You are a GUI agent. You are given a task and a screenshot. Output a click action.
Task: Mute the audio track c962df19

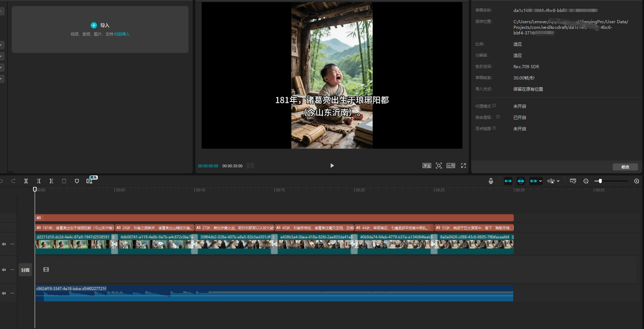tap(4, 293)
